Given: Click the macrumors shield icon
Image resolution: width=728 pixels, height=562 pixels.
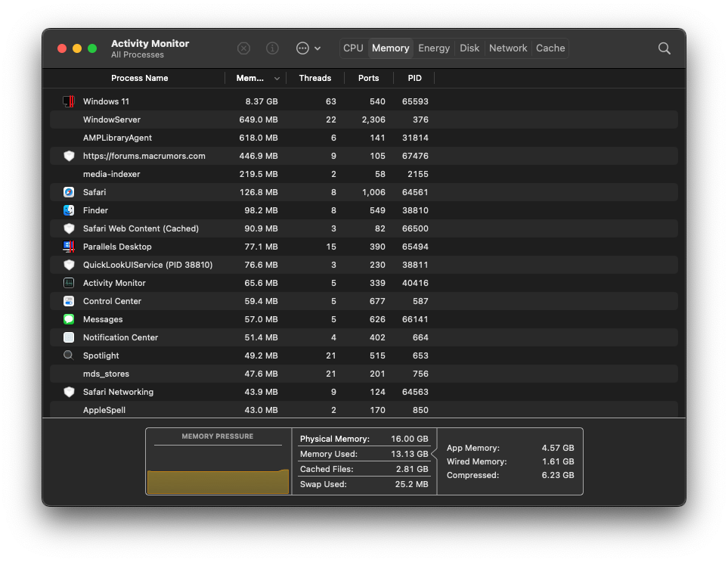Looking at the screenshot, I should click(x=69, y=156).
